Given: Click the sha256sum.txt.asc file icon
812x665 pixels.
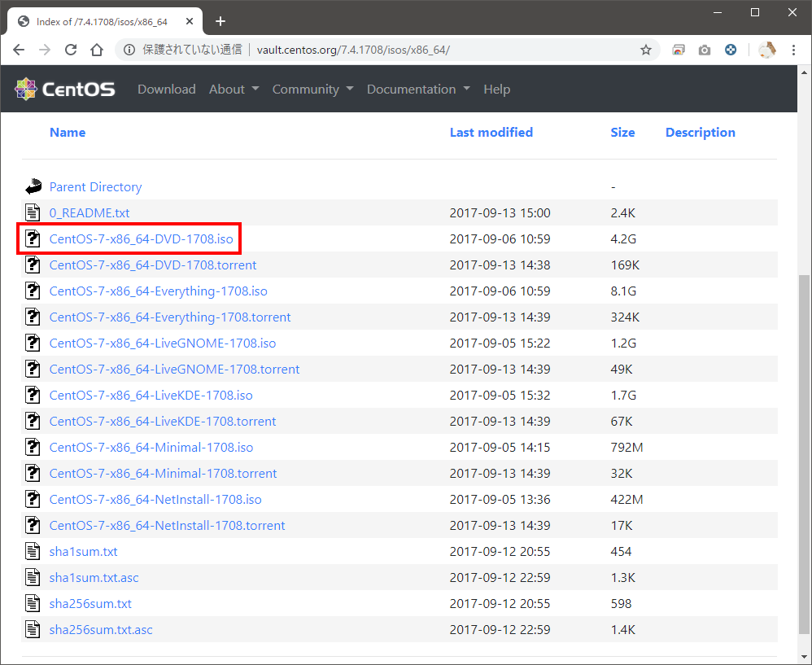Looking at the screenshot, I should click(x=33, y=629).
